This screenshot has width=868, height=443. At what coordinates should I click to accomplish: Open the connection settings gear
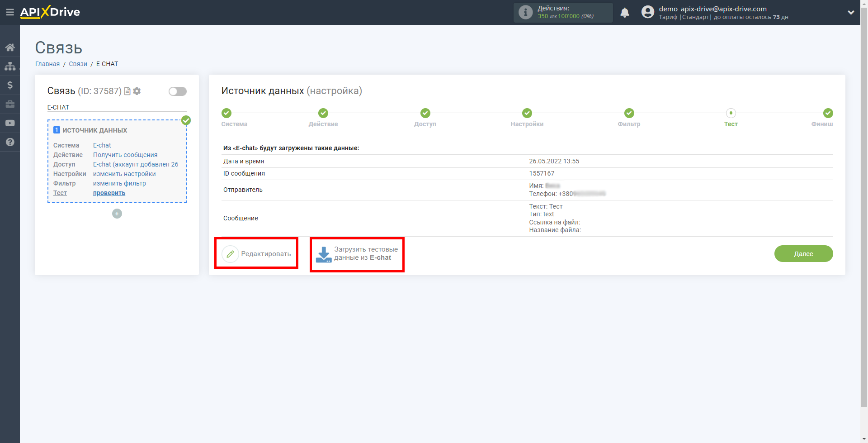pyautogui.click(x=137, y=91)
